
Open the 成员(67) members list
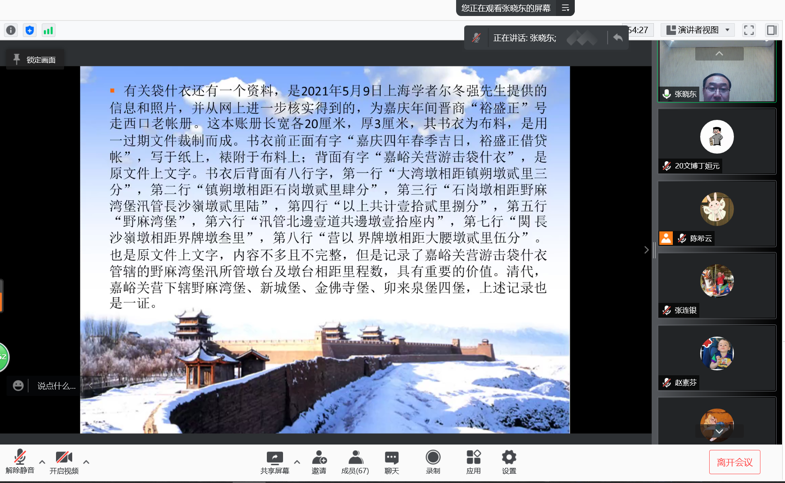[x=355, y=461]
